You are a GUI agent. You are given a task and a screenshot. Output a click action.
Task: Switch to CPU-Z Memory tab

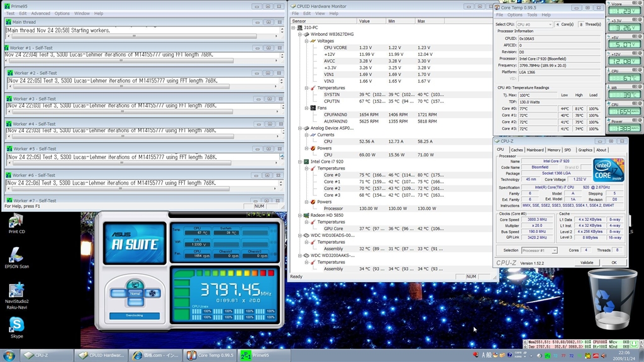coord(553,150)
